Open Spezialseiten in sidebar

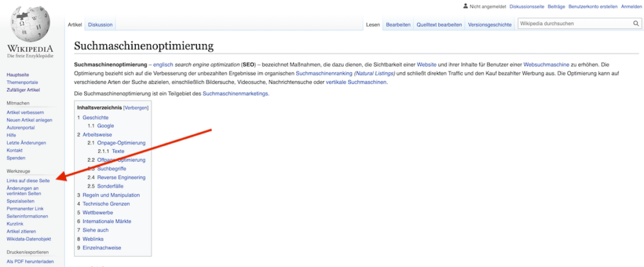[20, 201]
